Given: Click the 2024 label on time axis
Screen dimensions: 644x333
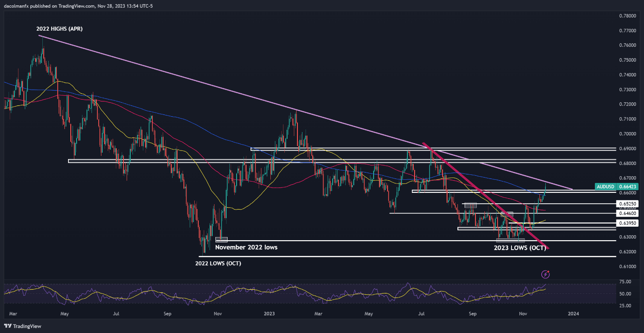Looking at the screenshot, I should point(573,313).
